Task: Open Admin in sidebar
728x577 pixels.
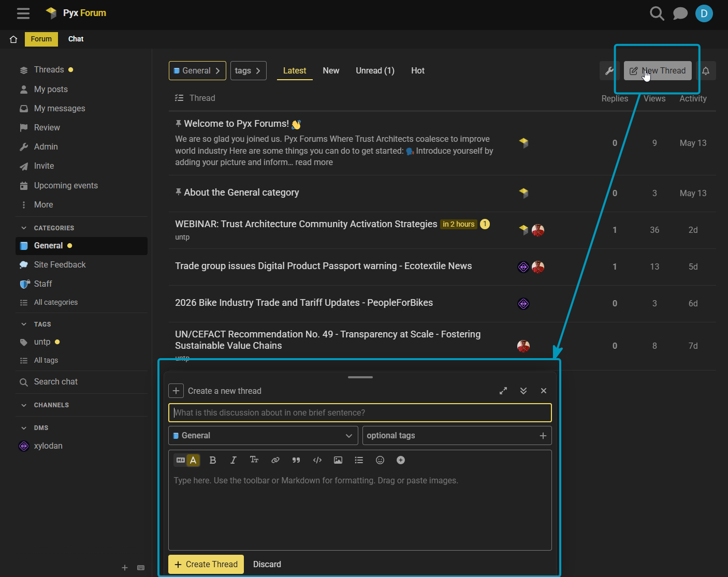Action: [x=46, y=147]
